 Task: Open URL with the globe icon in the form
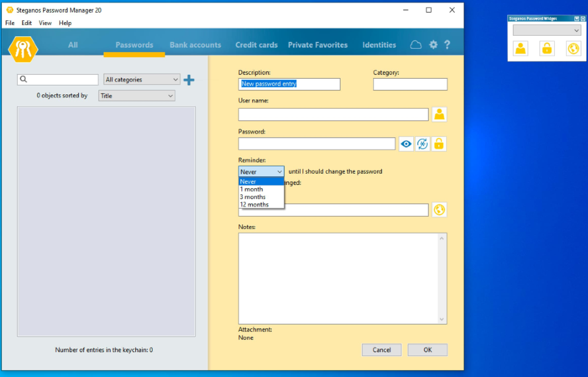tap(439, 210)
